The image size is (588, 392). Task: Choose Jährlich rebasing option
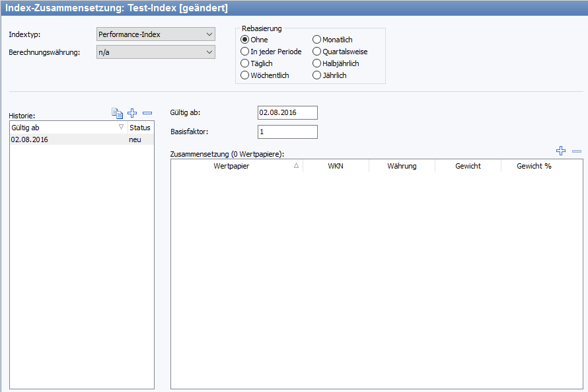tap(317, 75)
